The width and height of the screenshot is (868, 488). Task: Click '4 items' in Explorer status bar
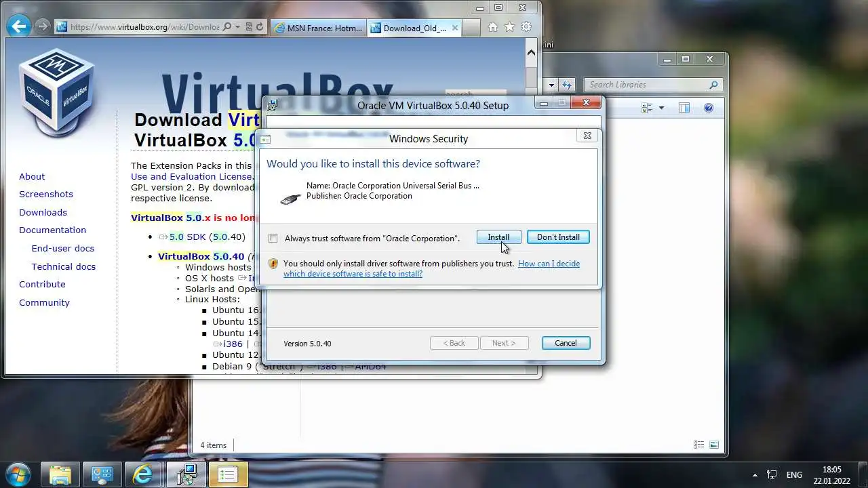point(213,445)
